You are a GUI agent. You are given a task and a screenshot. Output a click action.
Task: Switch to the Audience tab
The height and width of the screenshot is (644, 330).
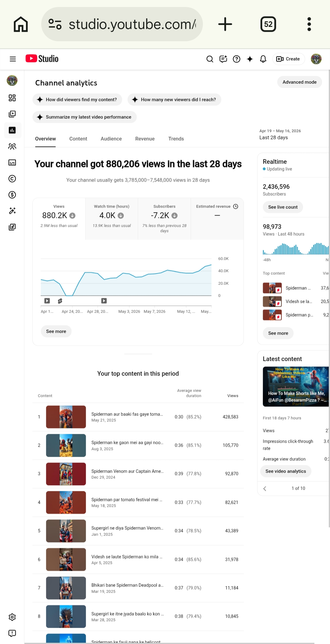pos(111,139)
